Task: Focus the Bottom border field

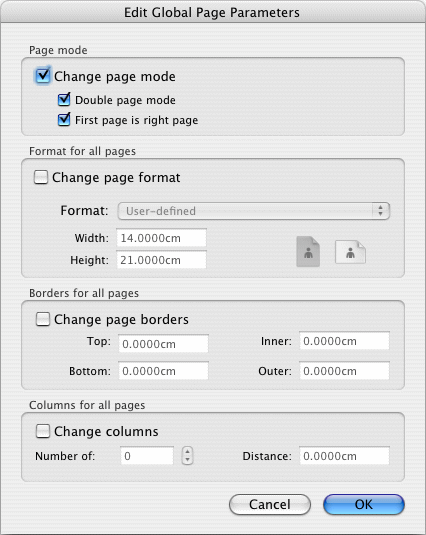Action: click(163, 371)
